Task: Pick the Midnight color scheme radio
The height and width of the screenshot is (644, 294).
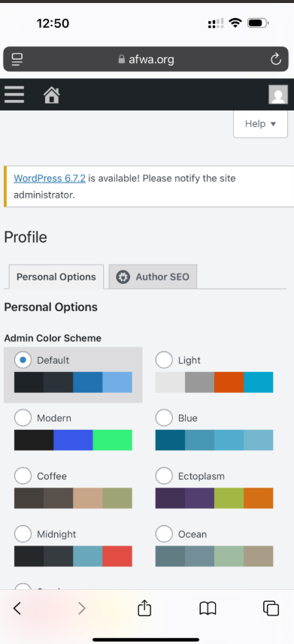Action: coord(23,534)
